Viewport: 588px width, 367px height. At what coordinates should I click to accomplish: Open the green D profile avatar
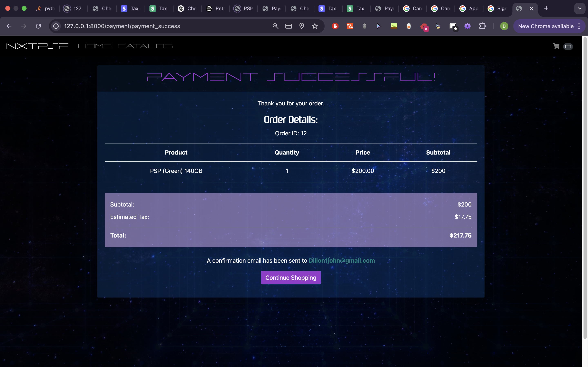click(504, 26)
